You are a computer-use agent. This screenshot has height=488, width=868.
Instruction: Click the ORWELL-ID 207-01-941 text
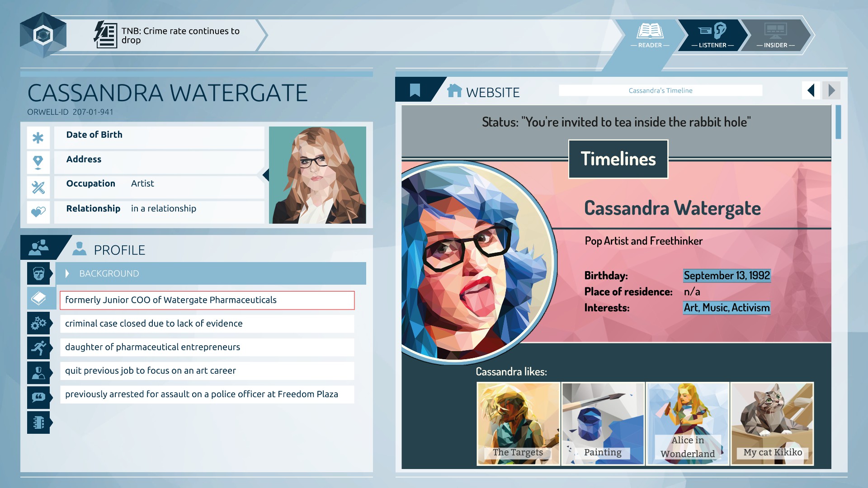tap(70, 112)
